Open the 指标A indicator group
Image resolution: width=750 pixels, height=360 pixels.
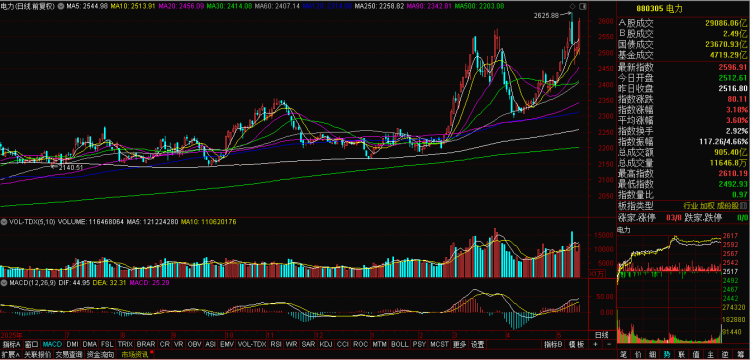(x=12, y=344)
